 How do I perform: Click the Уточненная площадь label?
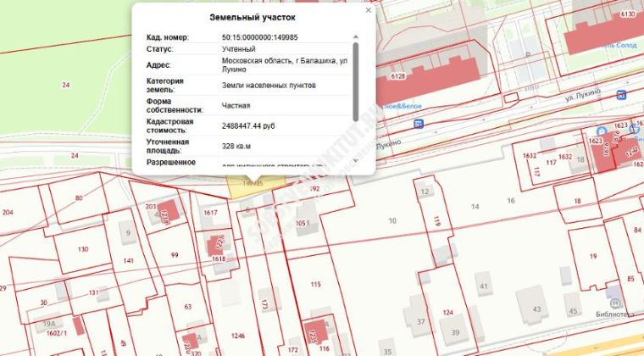pos(168,146)
